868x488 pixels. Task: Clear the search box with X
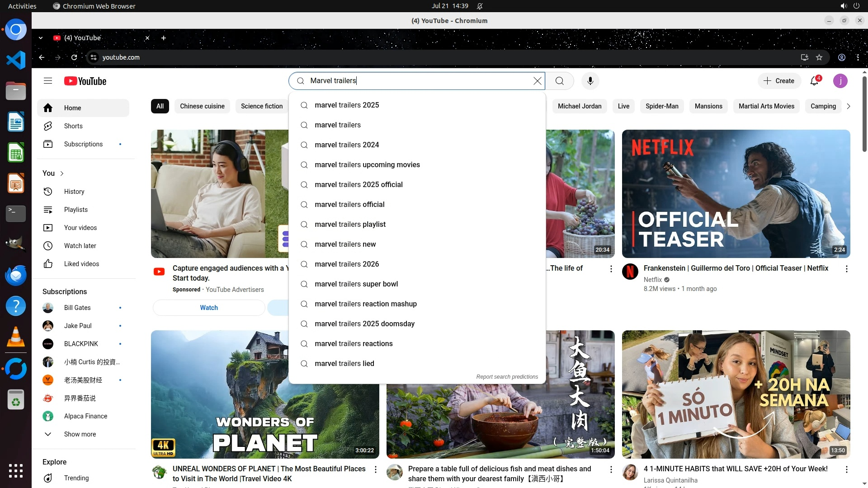point(537,81)
